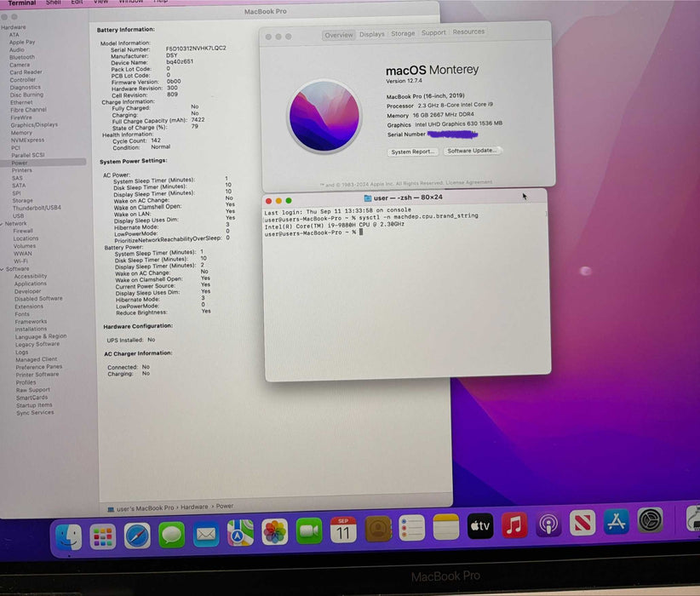Select Firewall under Network

[x=23, y=231]
